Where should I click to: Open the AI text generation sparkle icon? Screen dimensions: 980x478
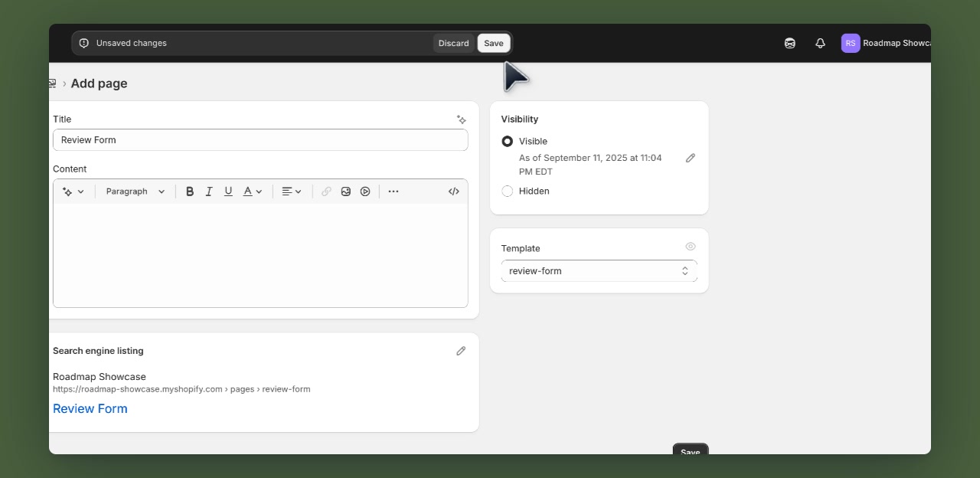point(461,120)
